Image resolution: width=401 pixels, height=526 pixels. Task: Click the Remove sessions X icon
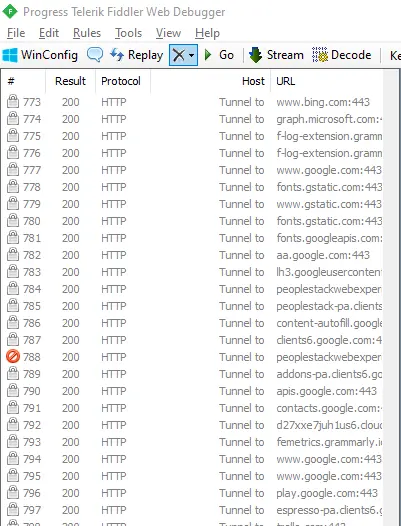179,55
